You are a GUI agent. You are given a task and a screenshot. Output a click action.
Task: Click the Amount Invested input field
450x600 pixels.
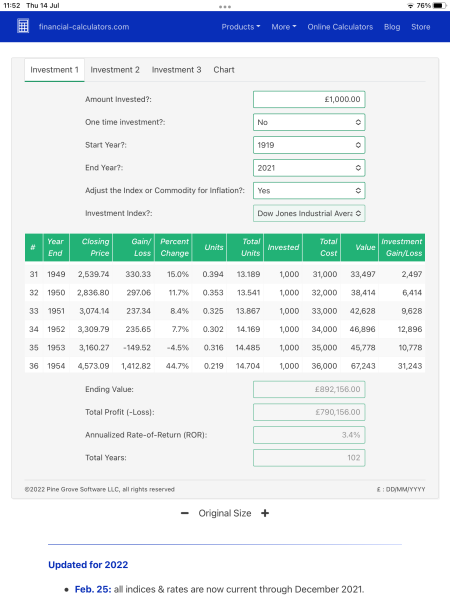click(x=309, y=99)
